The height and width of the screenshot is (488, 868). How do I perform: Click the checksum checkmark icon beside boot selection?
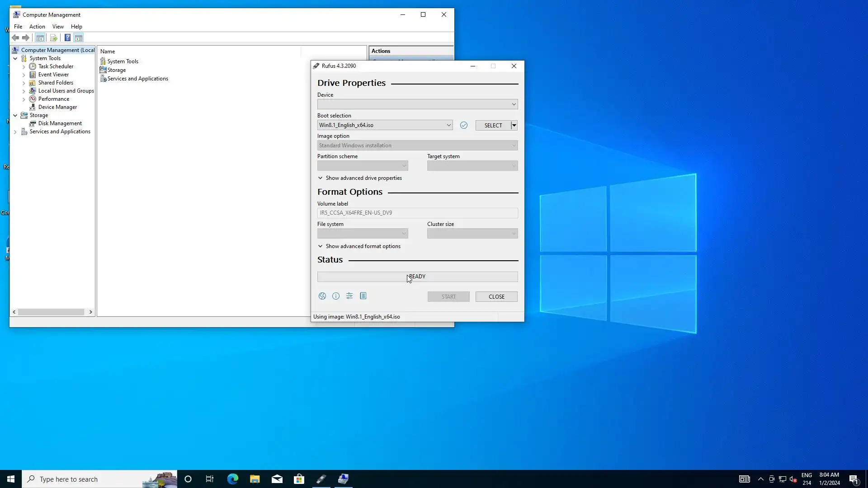coord(463,125)
